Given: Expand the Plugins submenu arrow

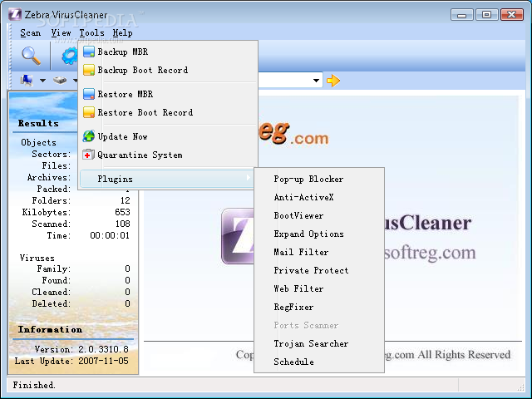Looking at the screenshot, I should pos(248,177).
